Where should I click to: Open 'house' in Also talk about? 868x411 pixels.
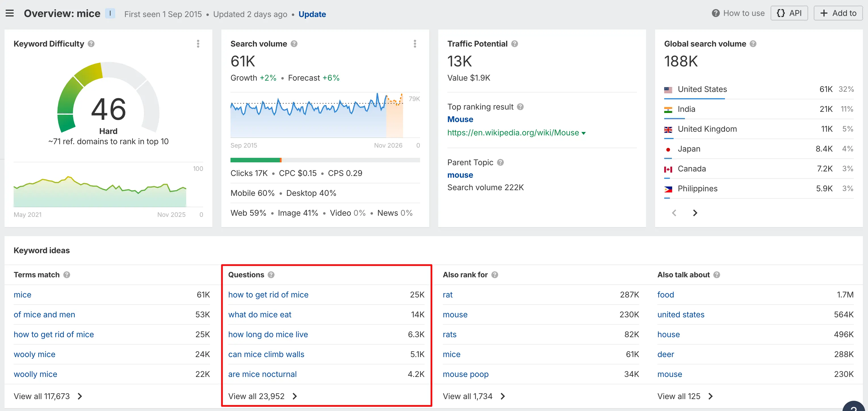point(668,335)
